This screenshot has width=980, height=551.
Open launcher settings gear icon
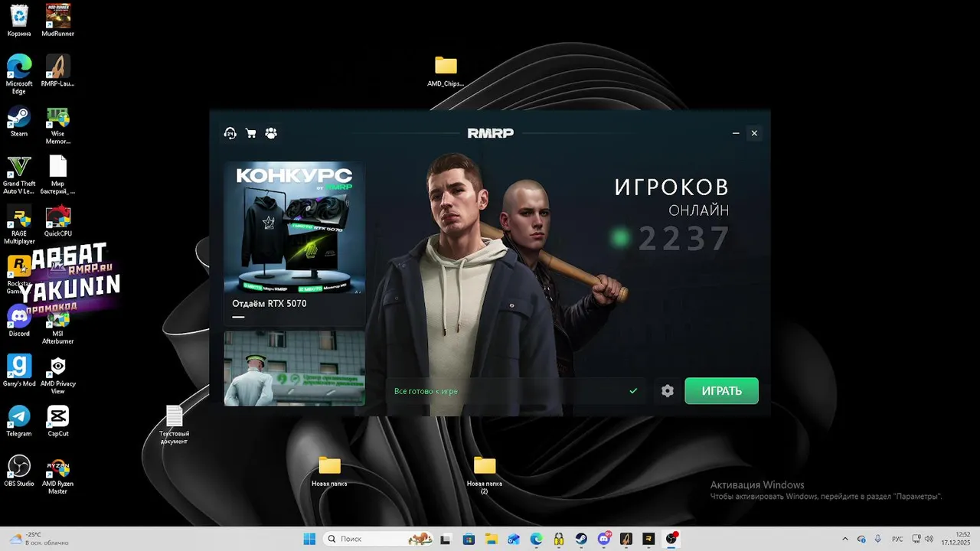coord(668,391)
